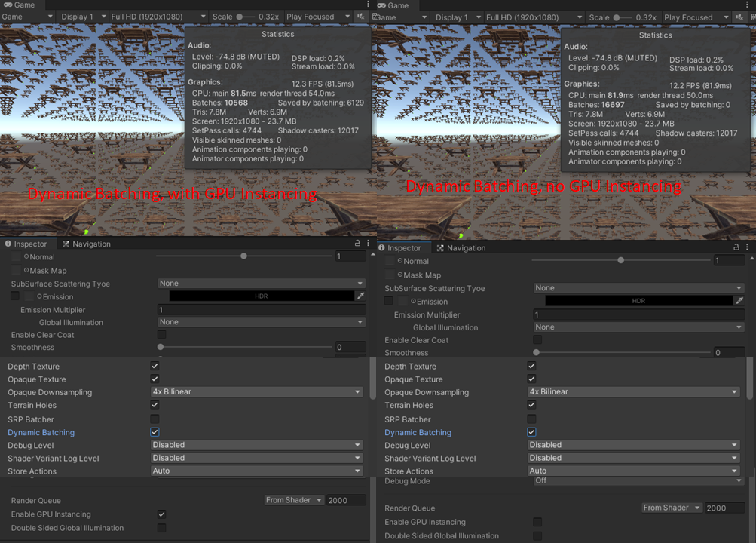
Task: Open the left Inspector's kebab menu
Action: [368, 243]
